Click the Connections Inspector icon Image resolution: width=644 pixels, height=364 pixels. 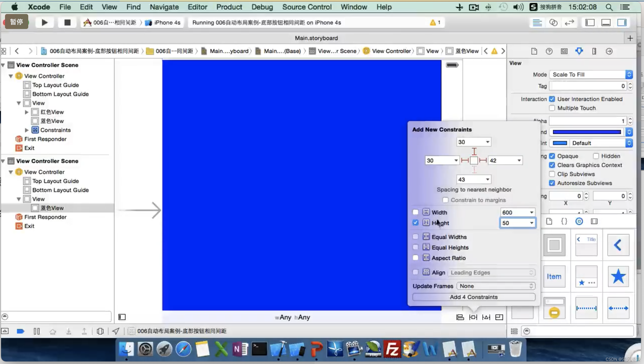click(x=609, y=51)
